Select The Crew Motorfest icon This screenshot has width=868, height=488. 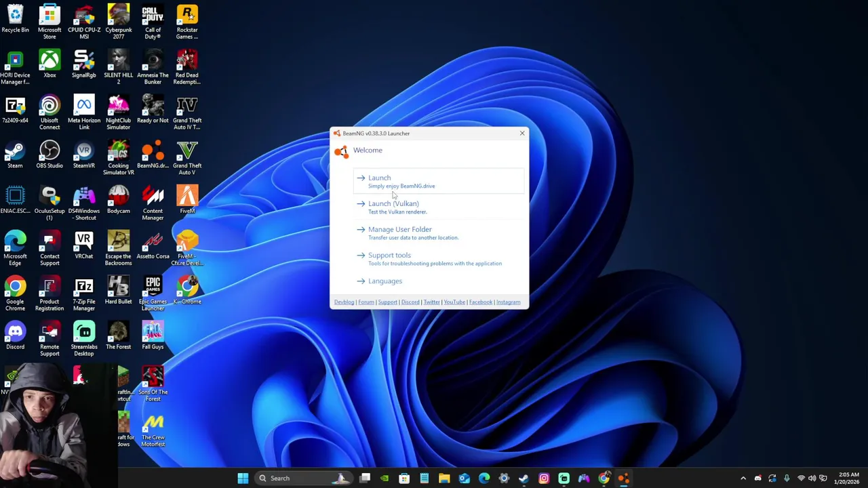point(153,430)
